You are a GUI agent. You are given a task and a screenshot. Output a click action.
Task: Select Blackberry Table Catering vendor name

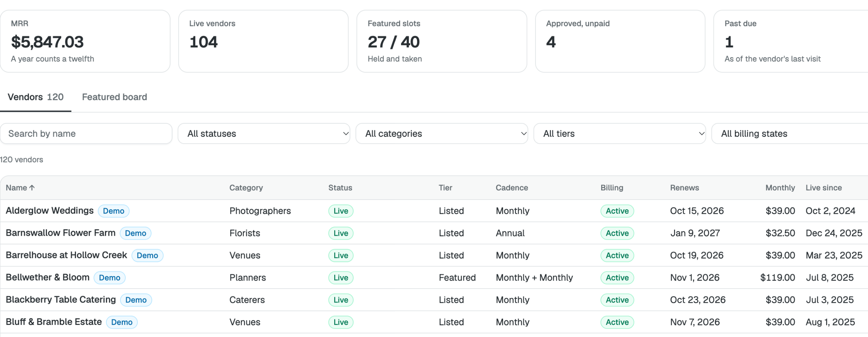[61, 300]
